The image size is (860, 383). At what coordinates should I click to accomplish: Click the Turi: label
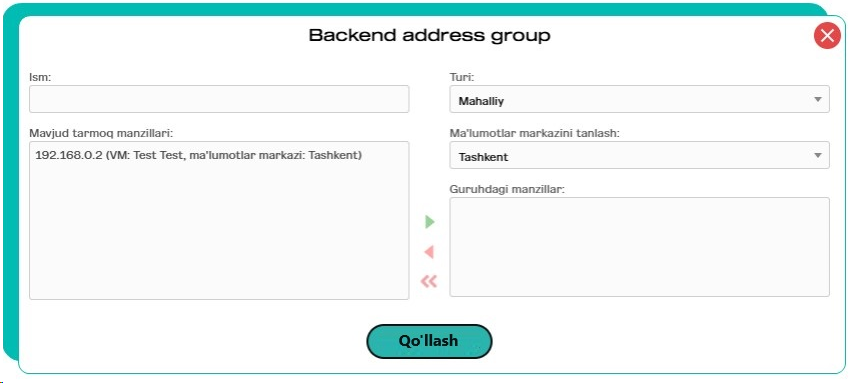point(462,77)
